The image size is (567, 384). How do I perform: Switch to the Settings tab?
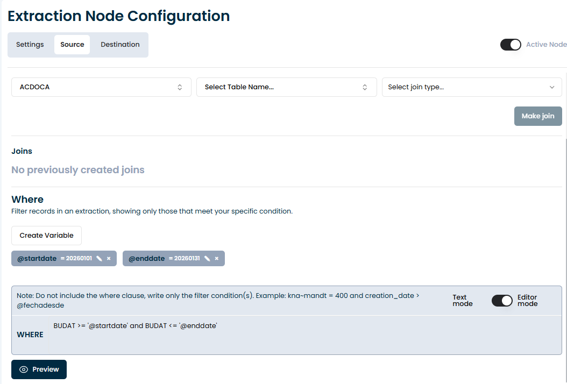click(30, 44)
